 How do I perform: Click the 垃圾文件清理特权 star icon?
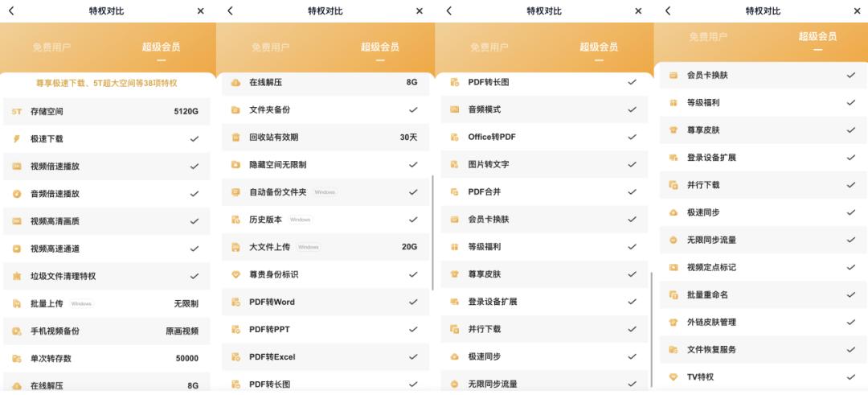coord(17,276)
